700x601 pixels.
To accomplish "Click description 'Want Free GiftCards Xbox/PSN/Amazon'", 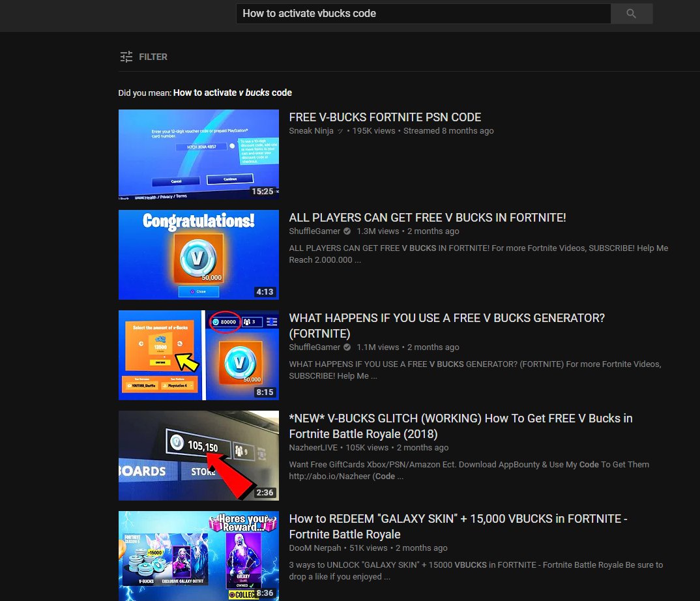I will tap(469, 470).
